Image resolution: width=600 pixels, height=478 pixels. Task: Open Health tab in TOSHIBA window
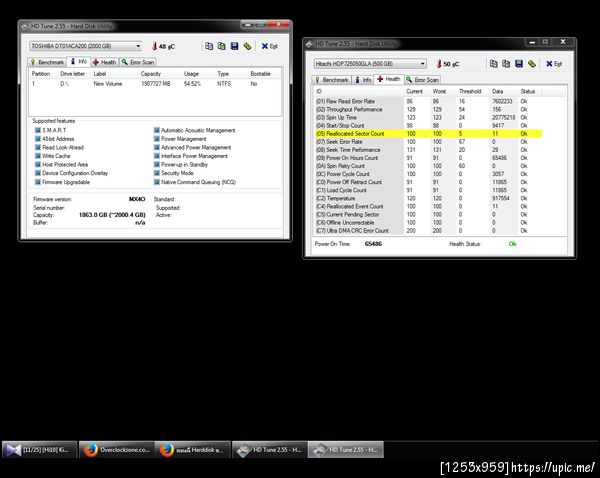click(x=104, y=62)
